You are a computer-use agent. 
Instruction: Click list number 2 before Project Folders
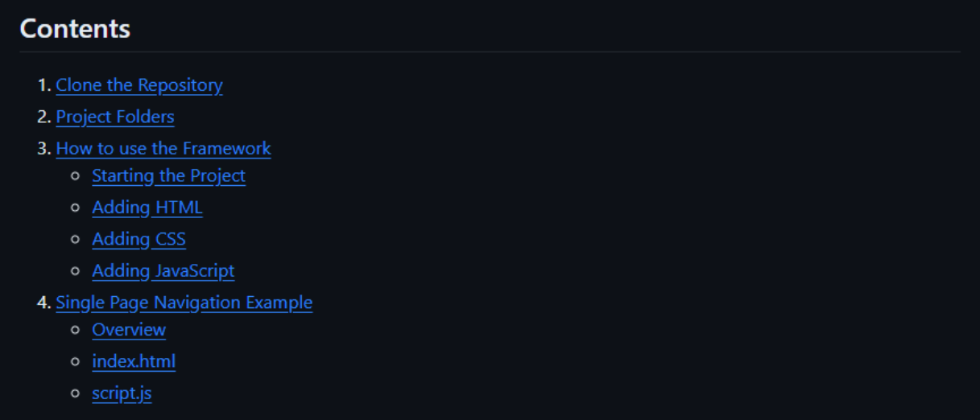pyautogui.click(x=44, y=117)
